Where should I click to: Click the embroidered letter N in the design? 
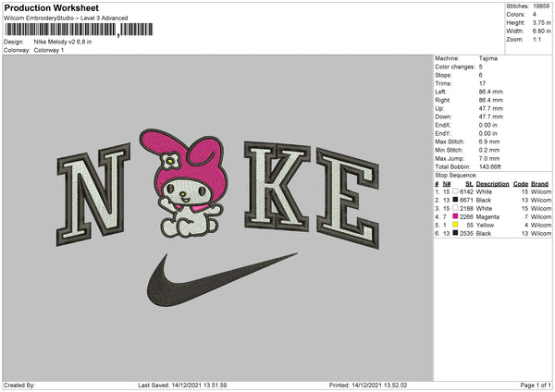93,194
